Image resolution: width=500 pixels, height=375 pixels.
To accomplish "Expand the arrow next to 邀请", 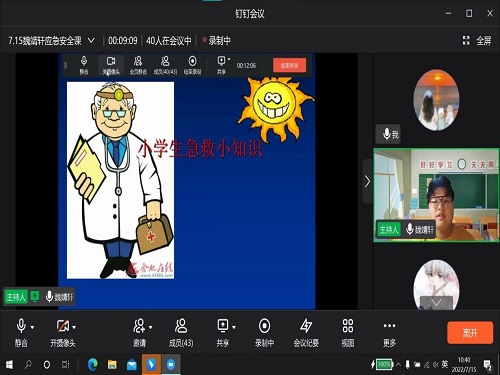I will [151, 327].
